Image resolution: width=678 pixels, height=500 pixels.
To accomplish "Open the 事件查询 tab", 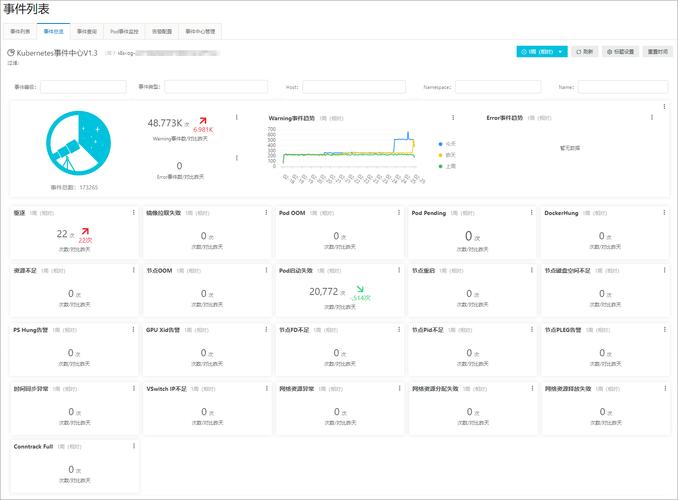I will [x=87, y=32].
